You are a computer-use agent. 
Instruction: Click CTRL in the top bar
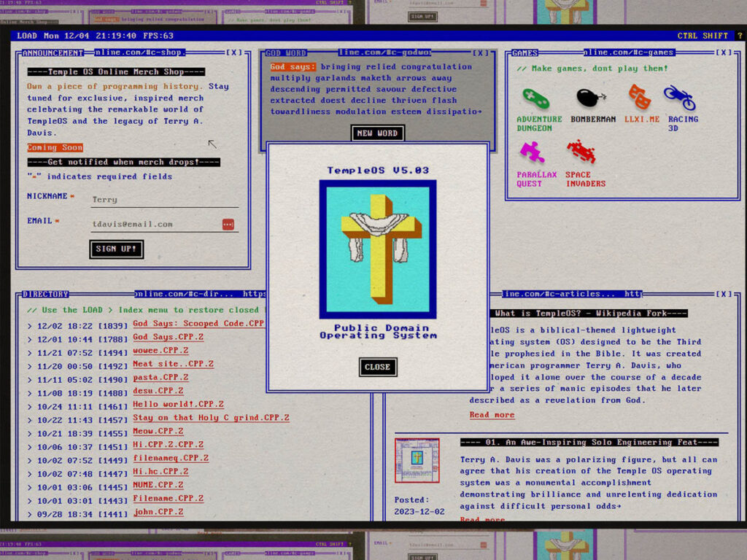click(x=687, y=36)
